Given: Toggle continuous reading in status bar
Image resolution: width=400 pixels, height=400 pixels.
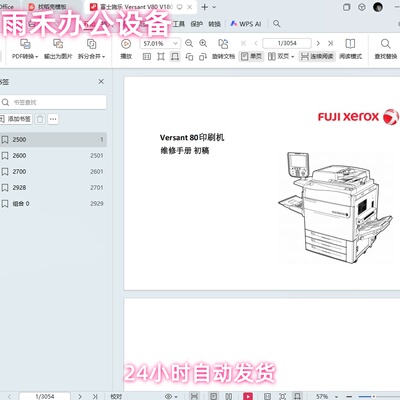Looking at the screenshot, I should (x=194, y=396).
